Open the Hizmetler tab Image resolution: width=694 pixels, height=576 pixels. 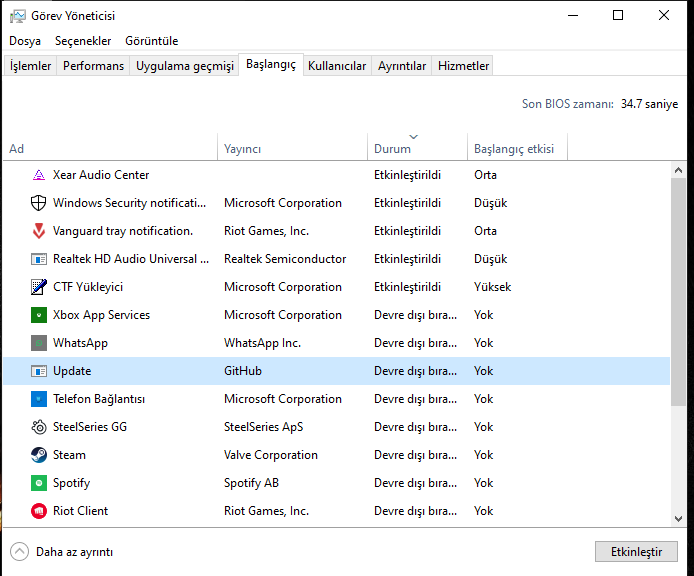tap(463, 66)
